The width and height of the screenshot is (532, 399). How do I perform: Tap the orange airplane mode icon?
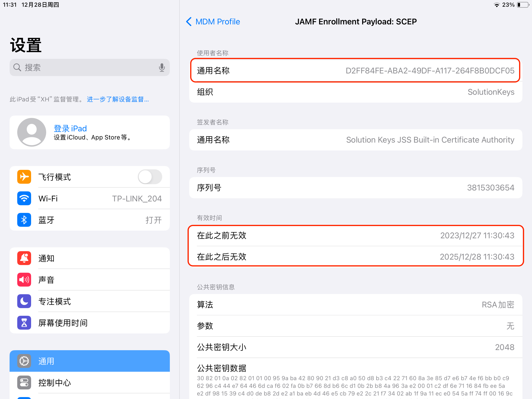click(x=24, y=177)
